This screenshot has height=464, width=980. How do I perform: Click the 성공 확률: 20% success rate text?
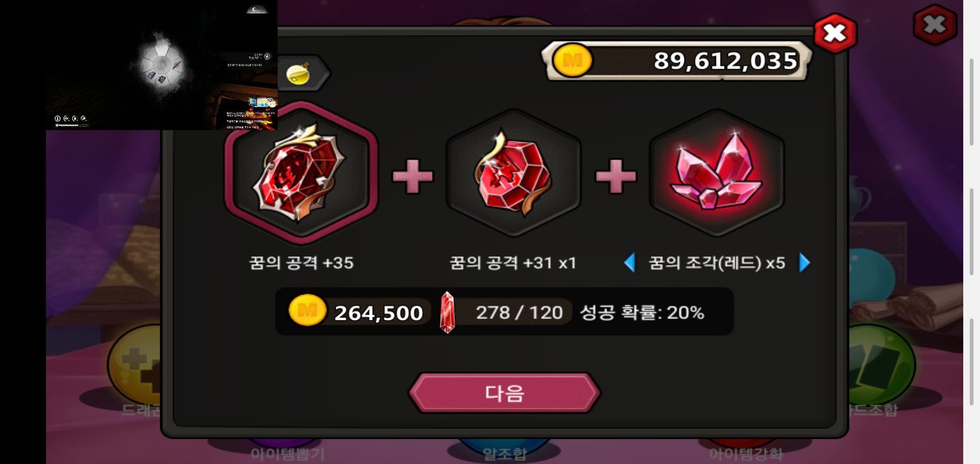(x=642, y=312)
